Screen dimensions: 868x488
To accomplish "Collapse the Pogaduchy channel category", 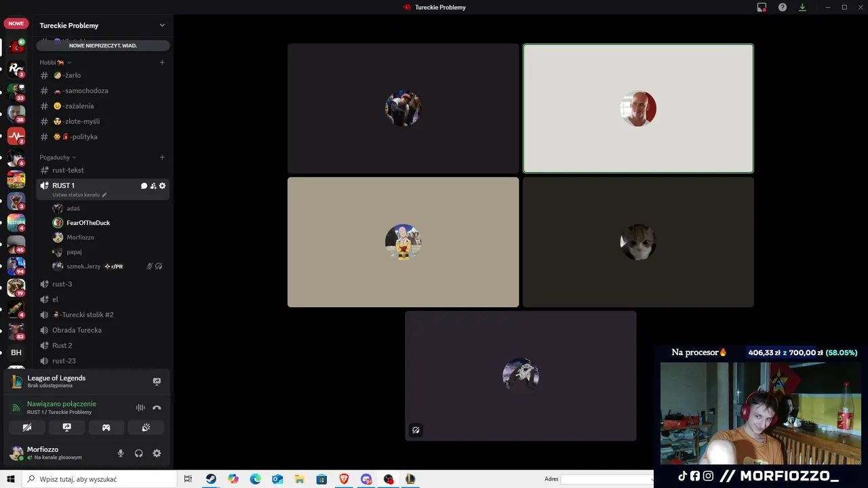I will coord(58,157).
